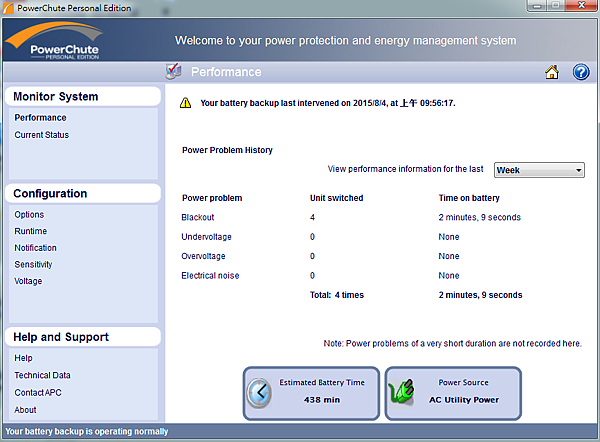Open Options under Configuration
600x442 pixels.
pos(29,215)
